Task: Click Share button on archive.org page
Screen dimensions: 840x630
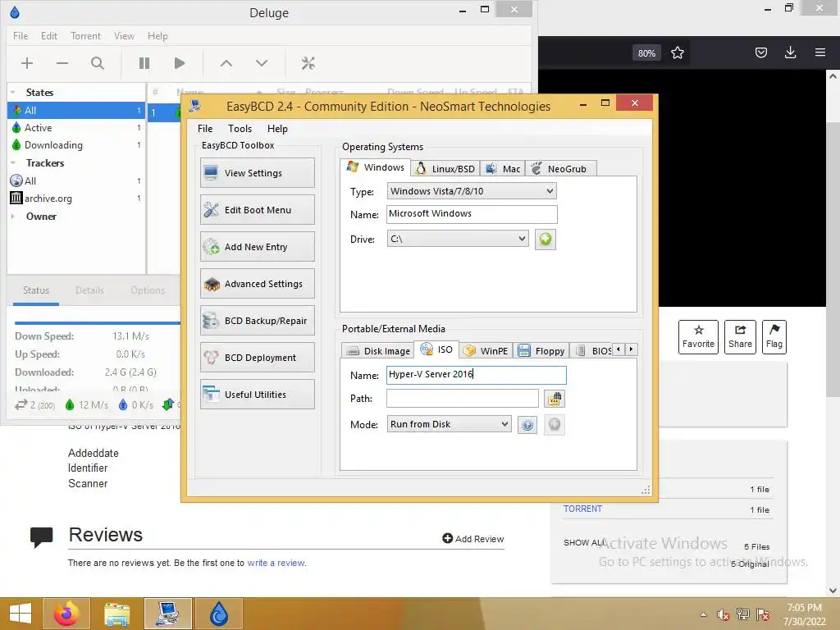Action: pyautogui.click(x=740, y=337)
